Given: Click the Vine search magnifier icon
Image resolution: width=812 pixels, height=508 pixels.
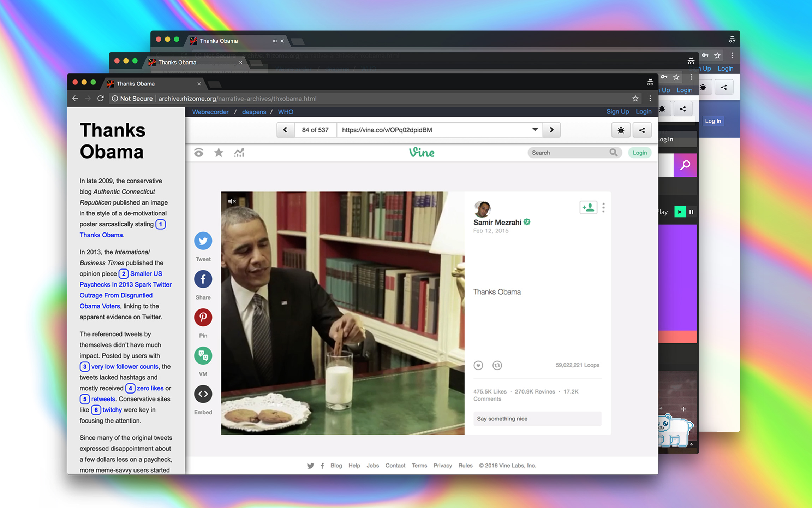Looking at the screenshot, I should pos(613,153).
